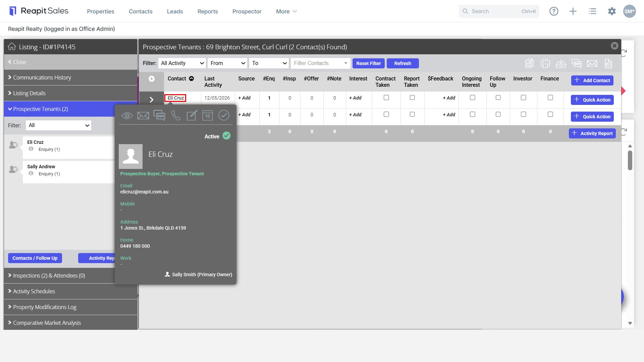Click the bulk SMS icon in tenants toolbar

click(577, 63)
